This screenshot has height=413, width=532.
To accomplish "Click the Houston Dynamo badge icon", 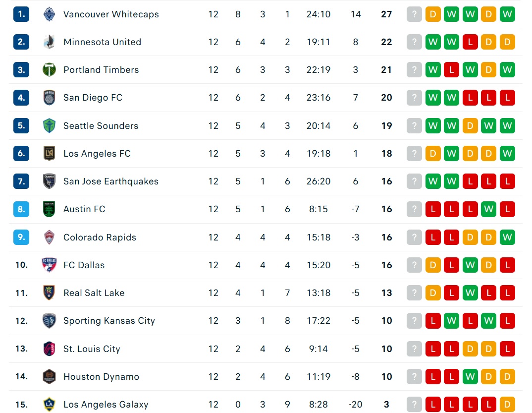I will click(49, 376).
